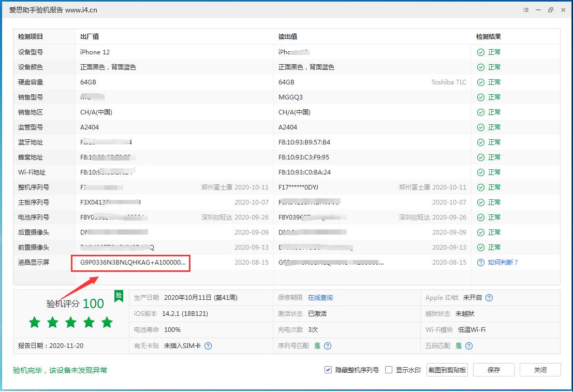The height and width of the screenshot is (392, 573).
Task: Click the 在线查询 link for 保修期限
Action: coord(319,298)
